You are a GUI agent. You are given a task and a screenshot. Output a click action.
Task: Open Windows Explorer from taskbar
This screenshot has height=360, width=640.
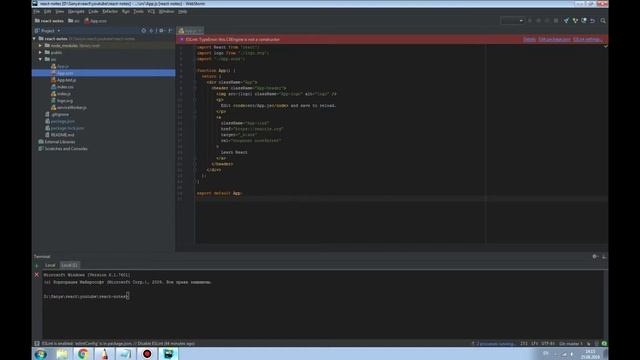click(62, 354)
